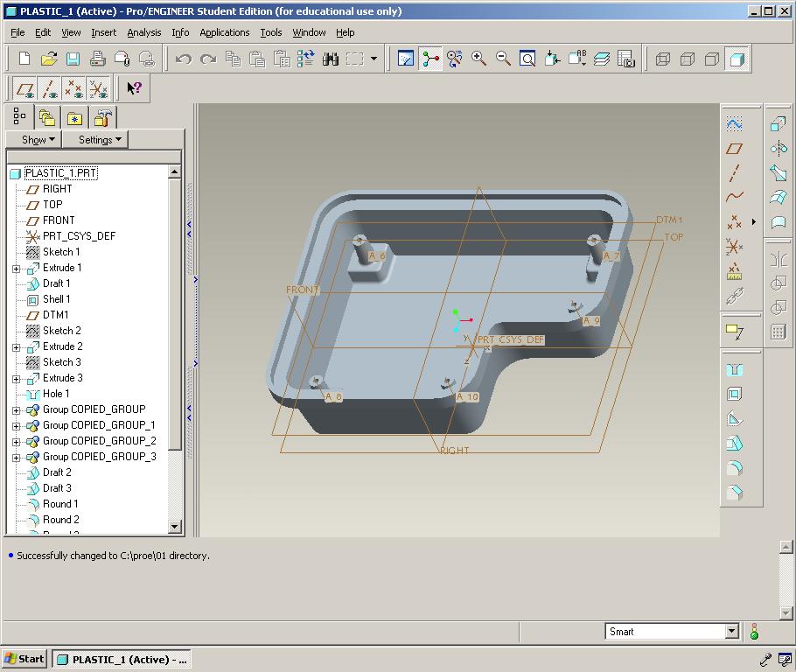Toggle datum planes display on/off

[25, 88]
